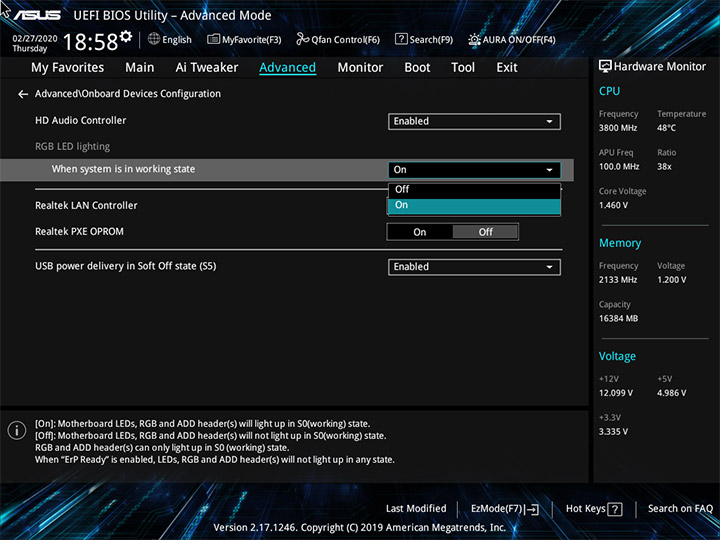Viewport: 720px width, 540px height.
Task: Switch to My Favorites tab
Action: pyautogui.click(x=68, y=68)
